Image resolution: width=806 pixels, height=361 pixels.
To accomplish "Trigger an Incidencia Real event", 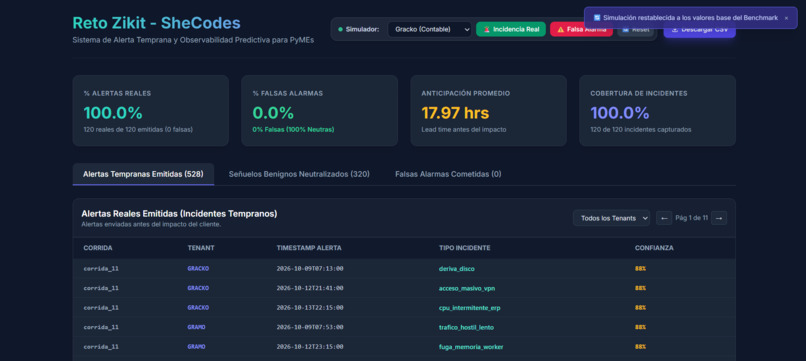I will click(x=511, y=29).
